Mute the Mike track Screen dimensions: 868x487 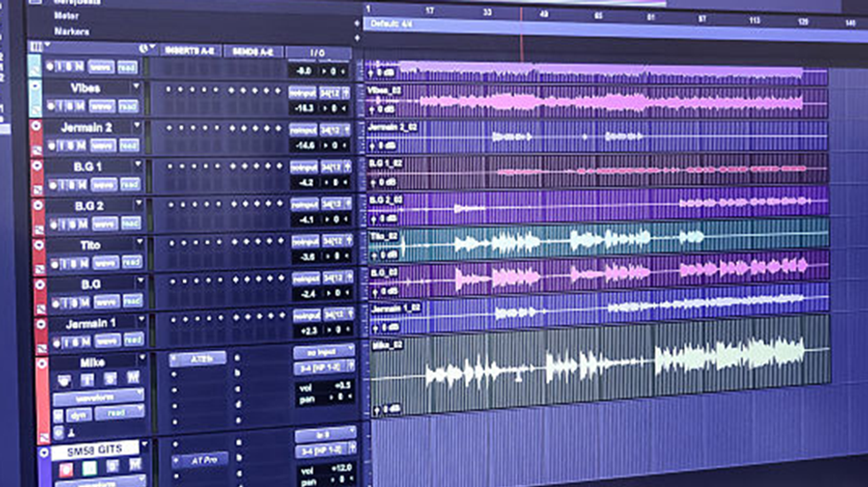click(132, 379)
